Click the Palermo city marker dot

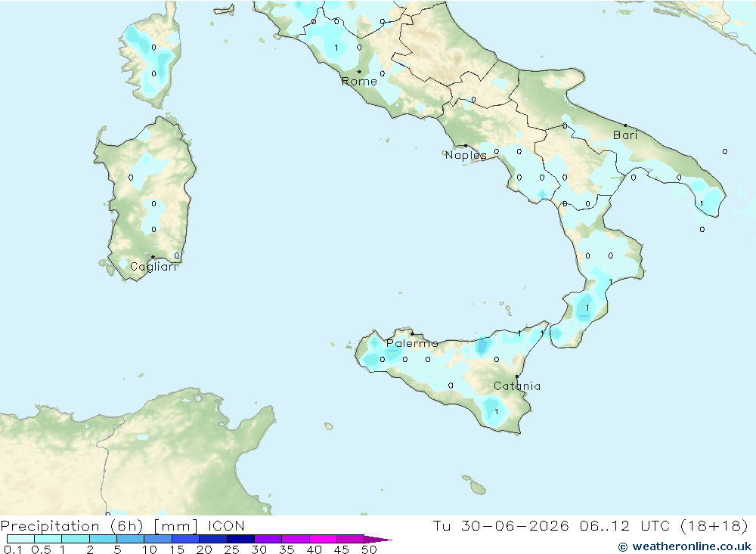pyautogui.click(x=412, y=333)
